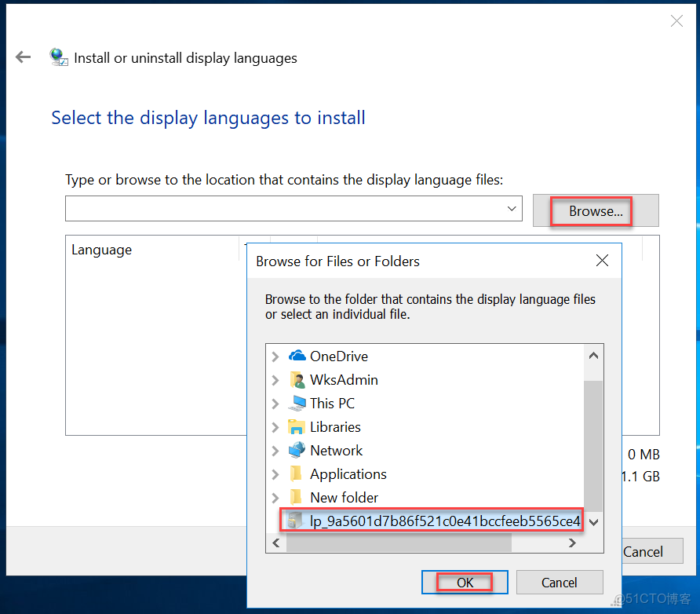This screenshot has height=614, width=700.
Task: Expand the This PC tree node
Action: tap(275, 404)
